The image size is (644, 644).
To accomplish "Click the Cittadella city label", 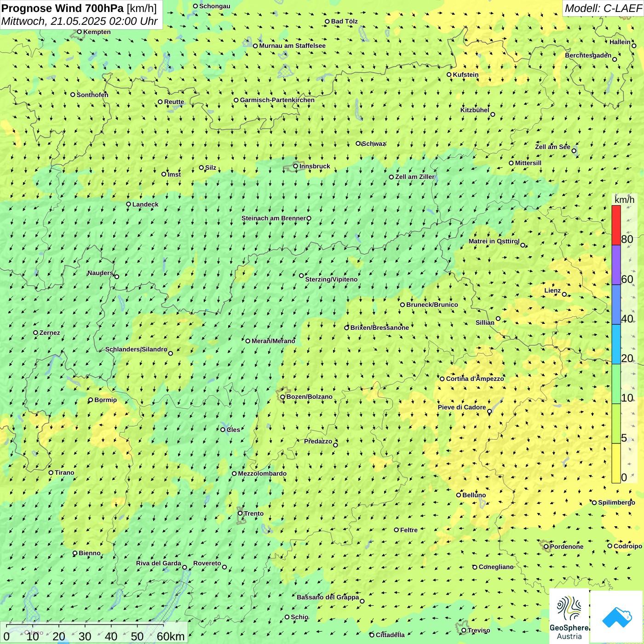I will point(390,635).
